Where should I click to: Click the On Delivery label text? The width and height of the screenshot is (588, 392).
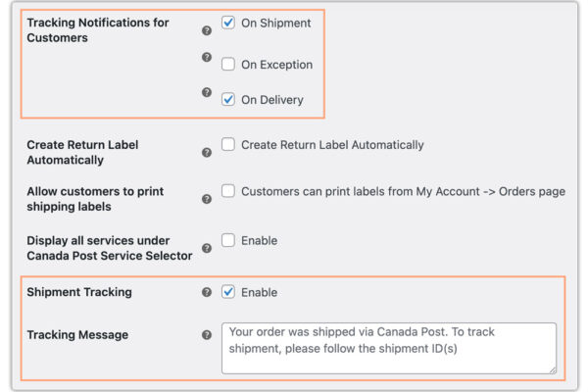point(272,99)
